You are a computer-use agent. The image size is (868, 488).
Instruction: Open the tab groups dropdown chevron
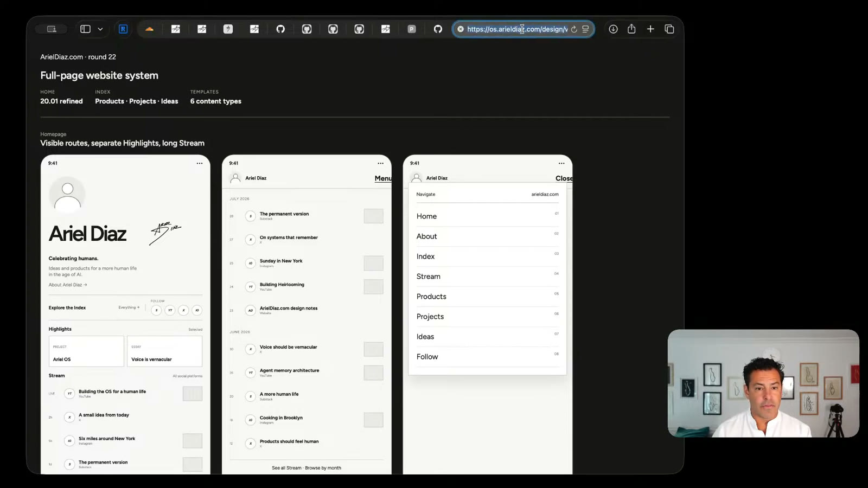coord(100,29)
